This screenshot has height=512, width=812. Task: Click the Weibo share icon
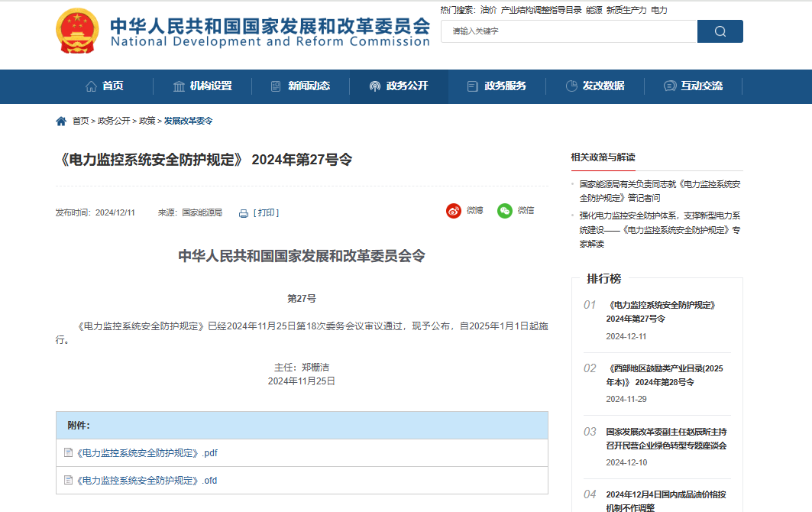point(454,211)
